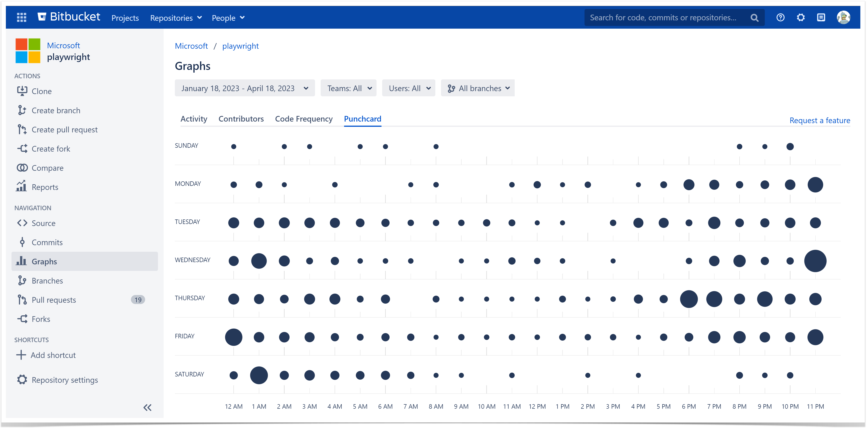Click the search magnifier icon
This screenshot has height=429, width=868.
pyautogui.click(x=754, y=18)
